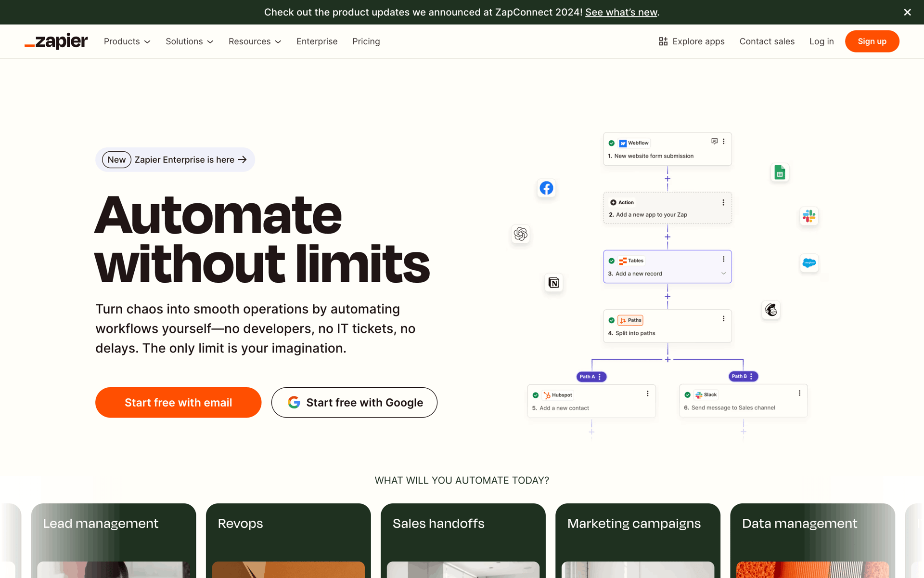Screen dimensions: 924x578
Task: Click the Google G logo
Action: [x=294, y=402]
